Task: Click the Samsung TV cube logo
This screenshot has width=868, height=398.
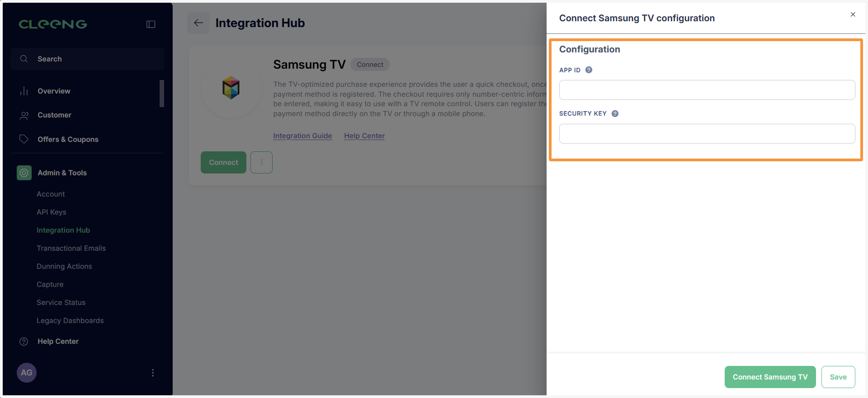Action: [x=231, y=88]
